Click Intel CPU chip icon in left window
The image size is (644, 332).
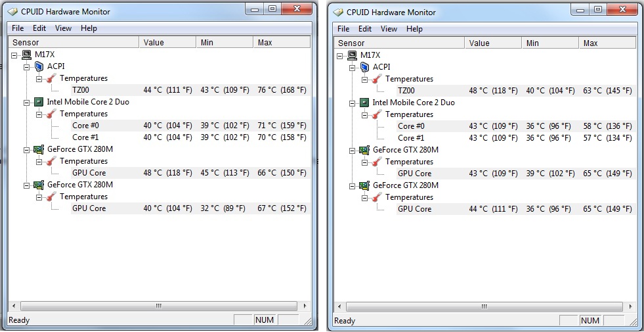coord(39,102)
